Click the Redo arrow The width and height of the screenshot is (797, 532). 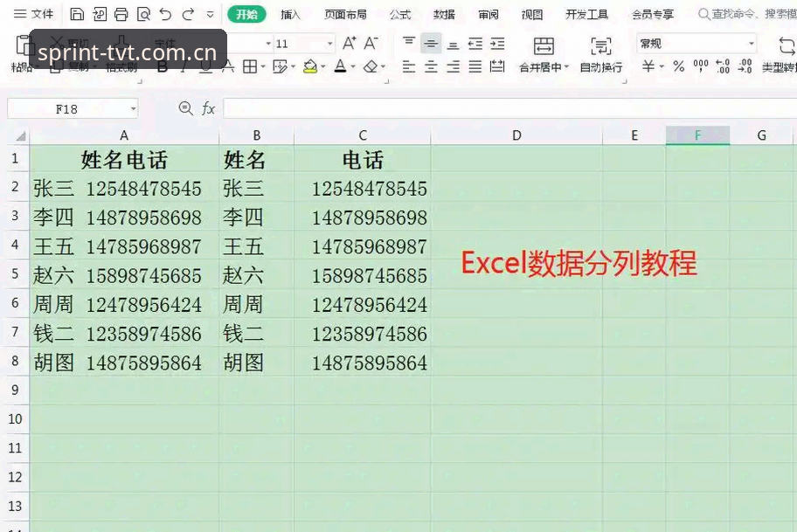point(188,14)
